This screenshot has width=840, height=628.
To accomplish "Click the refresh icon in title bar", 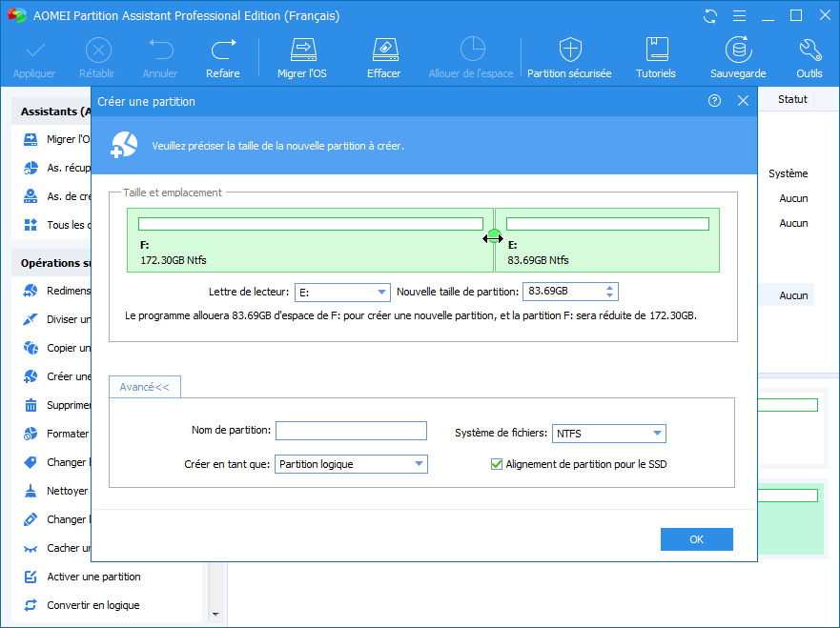I will (710, 16).
